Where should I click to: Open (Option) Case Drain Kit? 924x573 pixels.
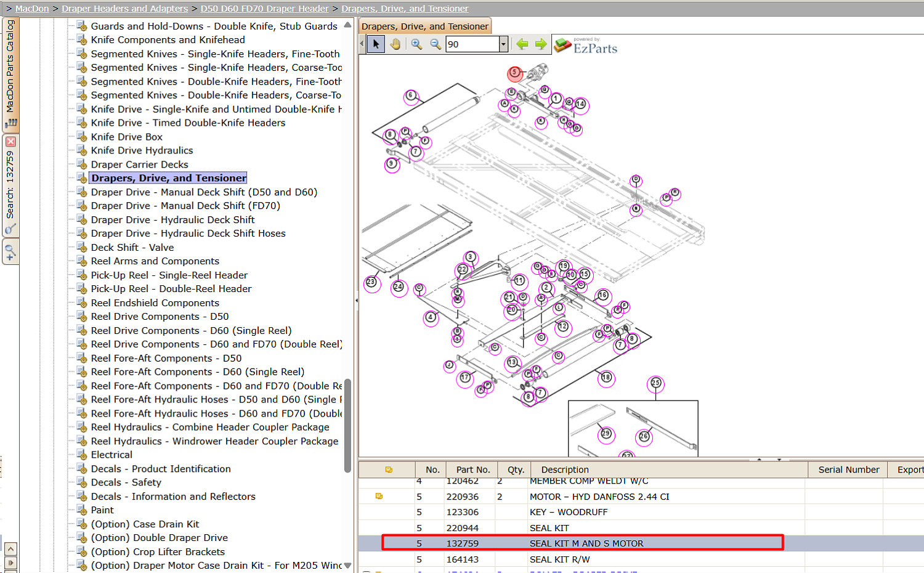[145, 524]
